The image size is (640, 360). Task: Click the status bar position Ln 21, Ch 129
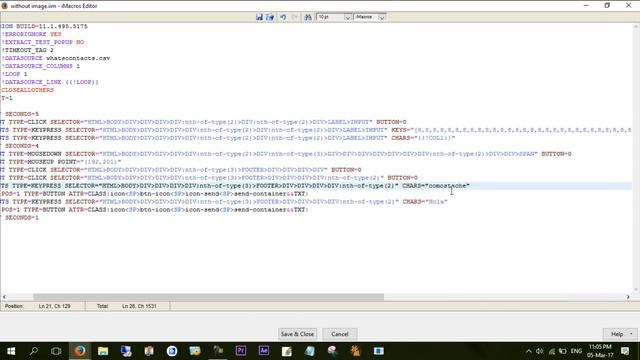(54, 306)
